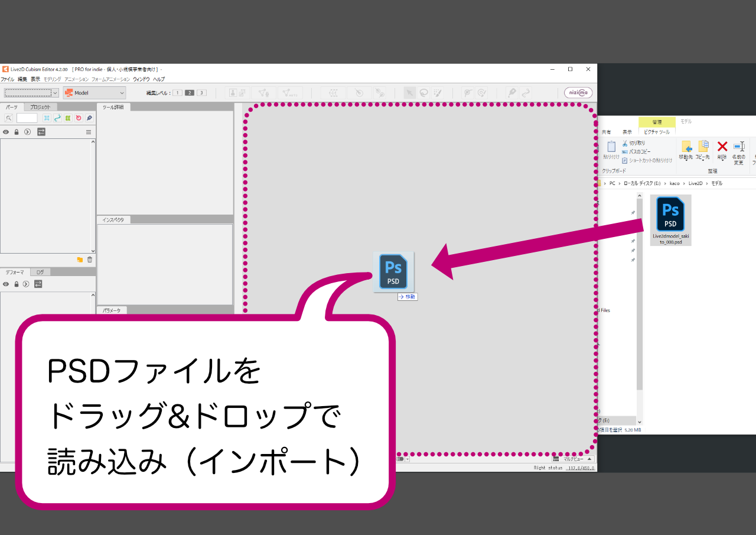
Task: Open the ファイル menu
Action: [7, 79]
